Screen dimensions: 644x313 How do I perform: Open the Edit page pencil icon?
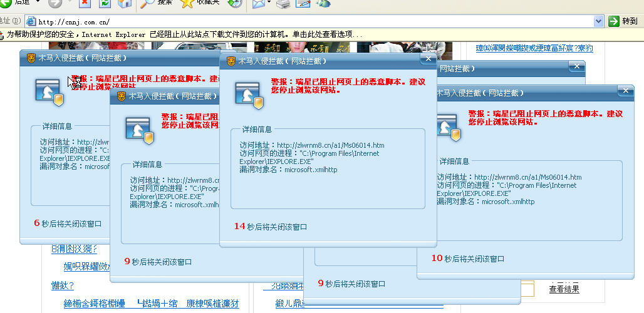click(x=303, y=4)
